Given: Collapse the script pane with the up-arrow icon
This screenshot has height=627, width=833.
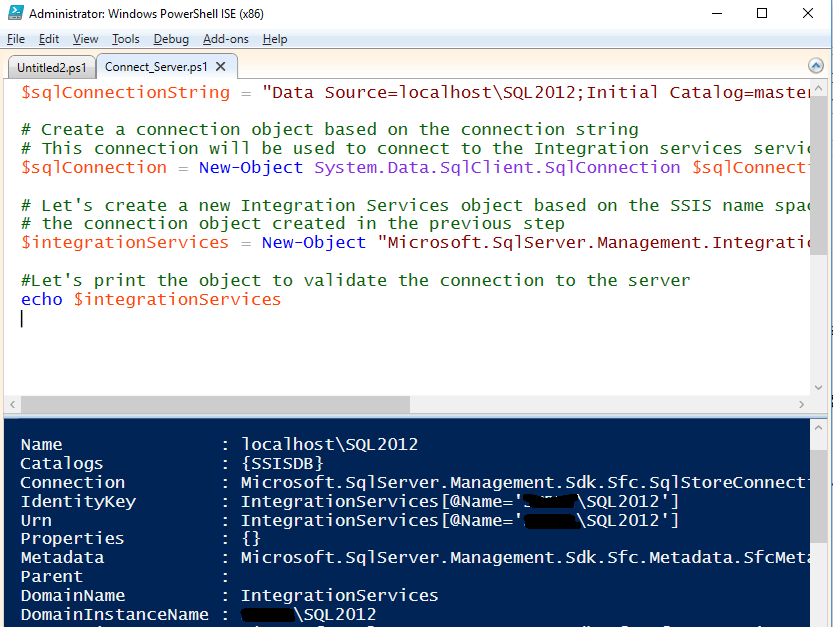Looking at the screenshot, I should 815,66.
